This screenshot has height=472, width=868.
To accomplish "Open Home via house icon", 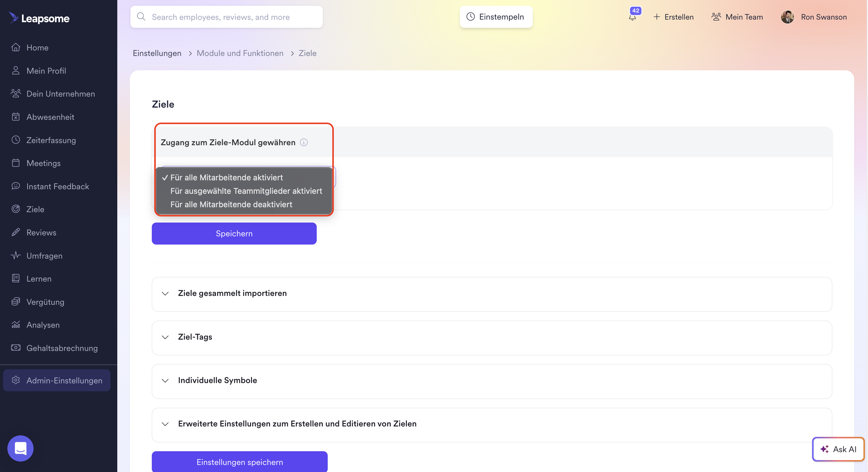I will (x=16, y=47).
